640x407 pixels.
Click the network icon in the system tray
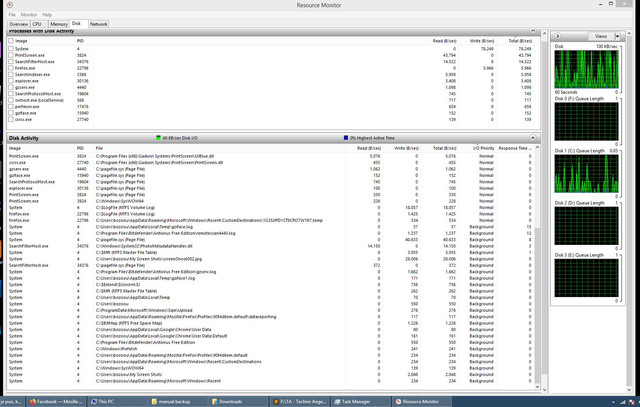pos(623,403)
